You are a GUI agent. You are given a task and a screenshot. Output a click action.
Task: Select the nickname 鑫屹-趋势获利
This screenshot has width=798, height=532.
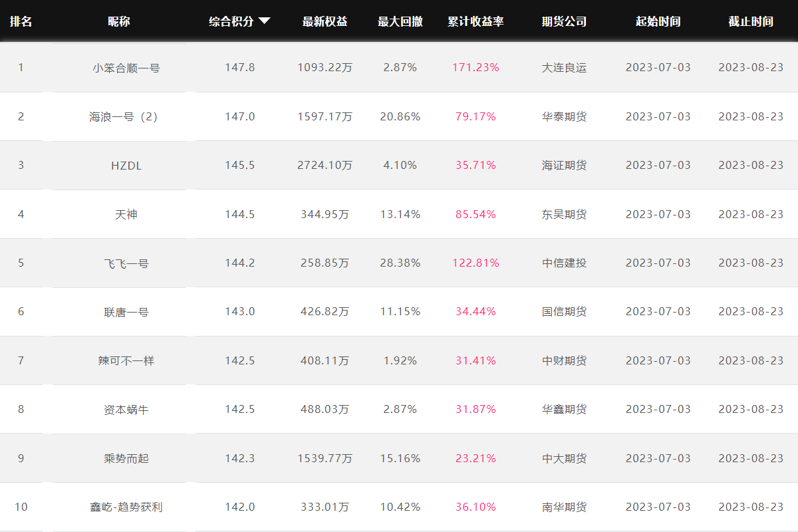(126, 507)
